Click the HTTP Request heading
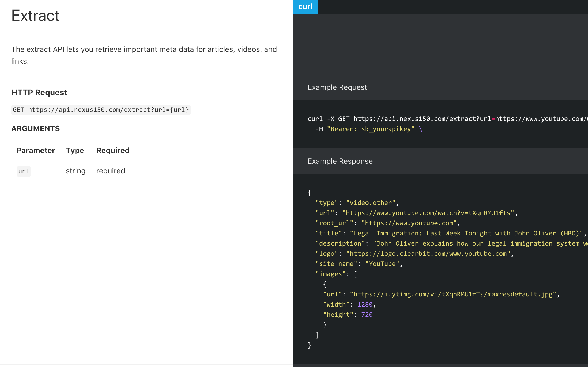This screenshot has height=367, width=588. tap(39, 93)
